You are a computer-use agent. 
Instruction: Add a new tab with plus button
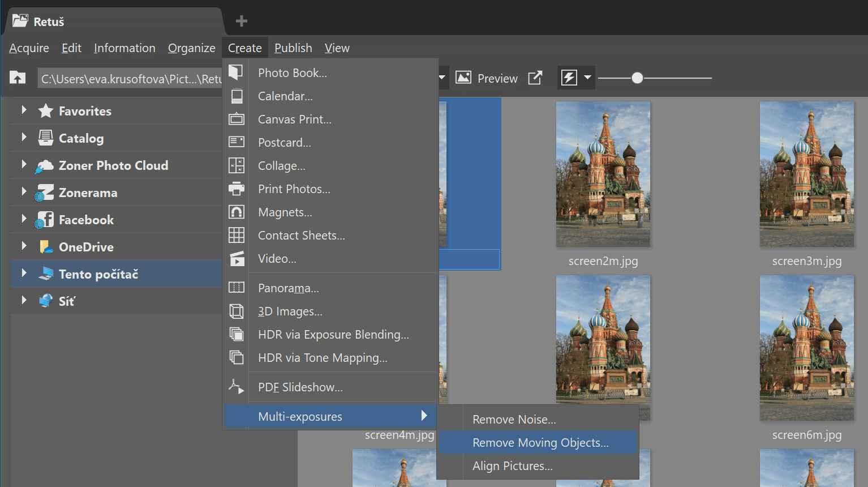(x=242, y=21)
